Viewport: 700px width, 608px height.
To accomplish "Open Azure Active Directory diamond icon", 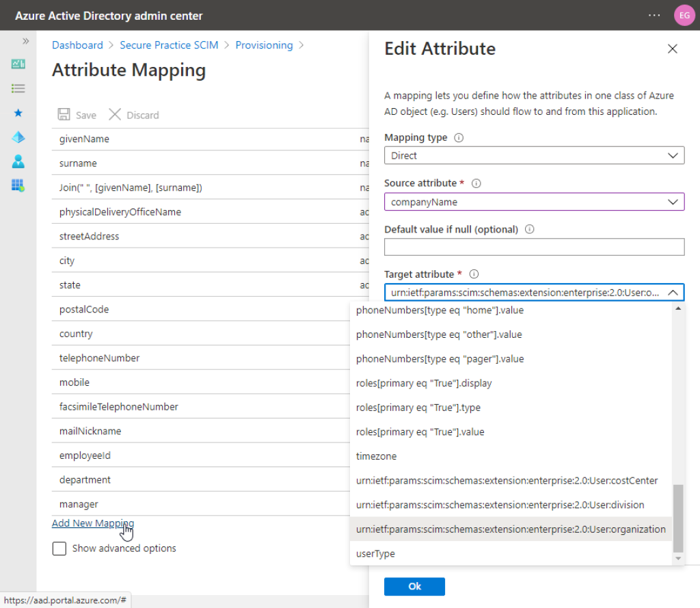I will tap(18, 137).
